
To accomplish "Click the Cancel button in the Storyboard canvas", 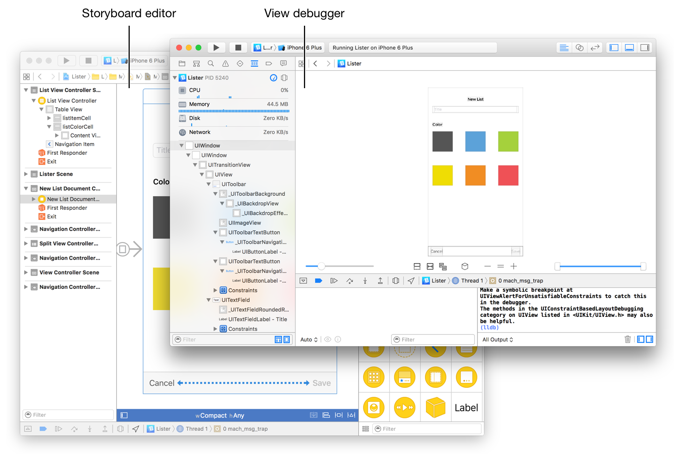I will [162, 383].
